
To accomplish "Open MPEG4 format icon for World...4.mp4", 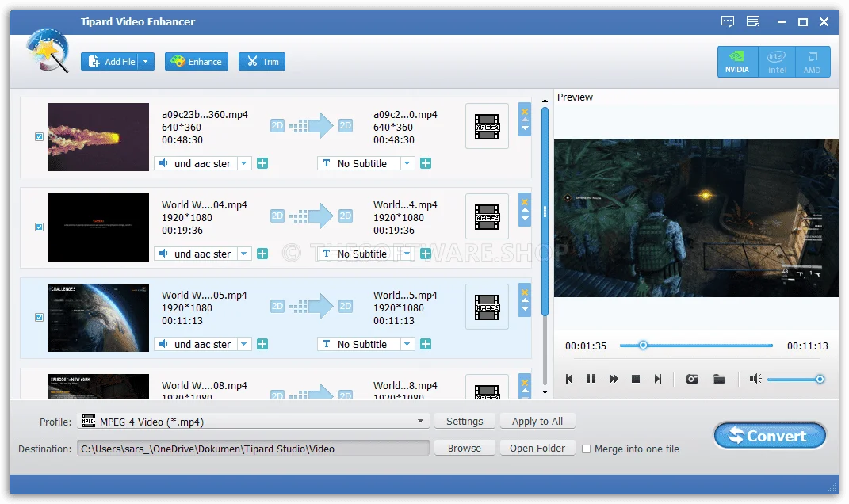I will [487, 216].
